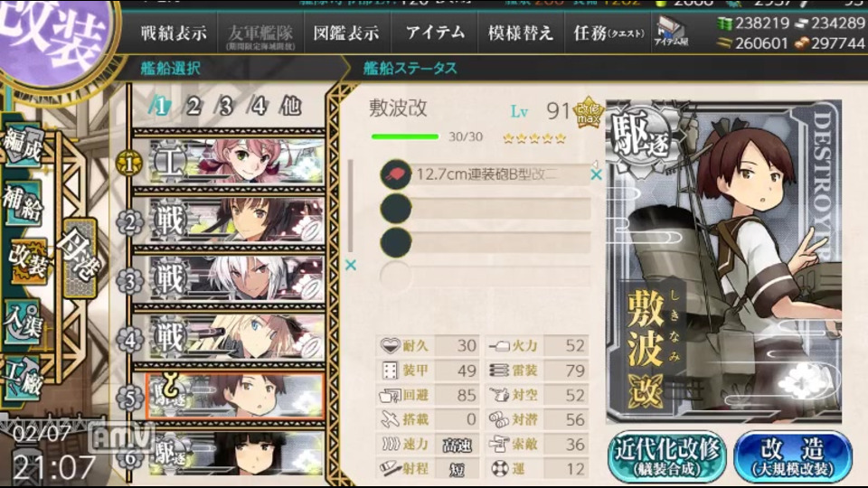Open the 工廠 factory side icon

click(x=24, y=379)
